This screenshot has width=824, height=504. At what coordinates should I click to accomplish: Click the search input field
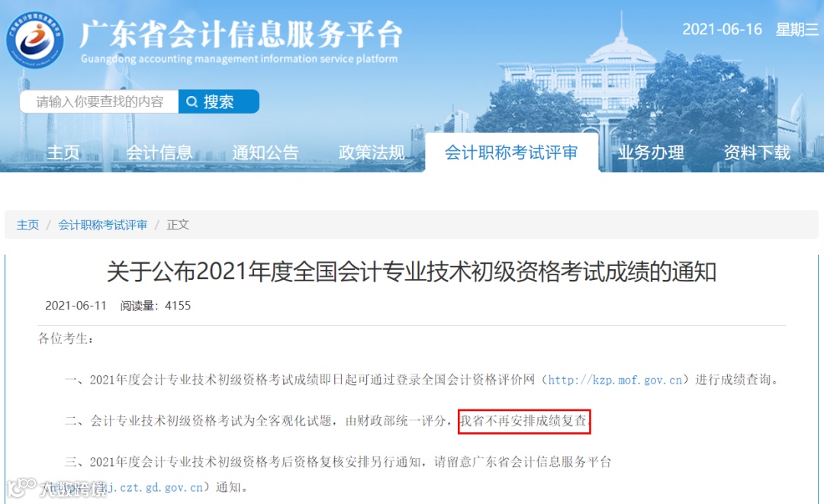tap(99, 101)
